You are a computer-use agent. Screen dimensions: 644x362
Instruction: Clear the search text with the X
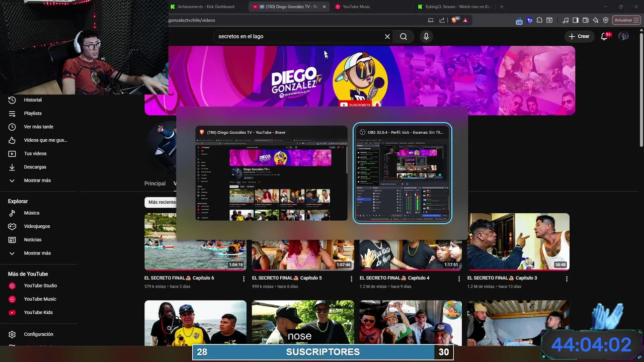tap(387, 37)
